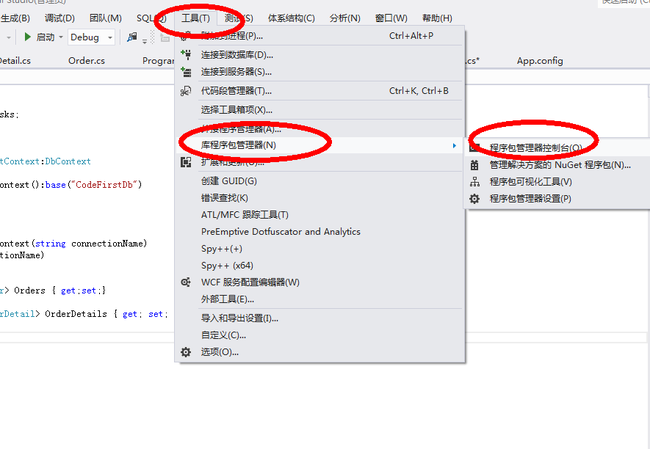650x449 pixels.
Task: Click the package visualizer hierarchy icon
Action: tap(475, 182)
